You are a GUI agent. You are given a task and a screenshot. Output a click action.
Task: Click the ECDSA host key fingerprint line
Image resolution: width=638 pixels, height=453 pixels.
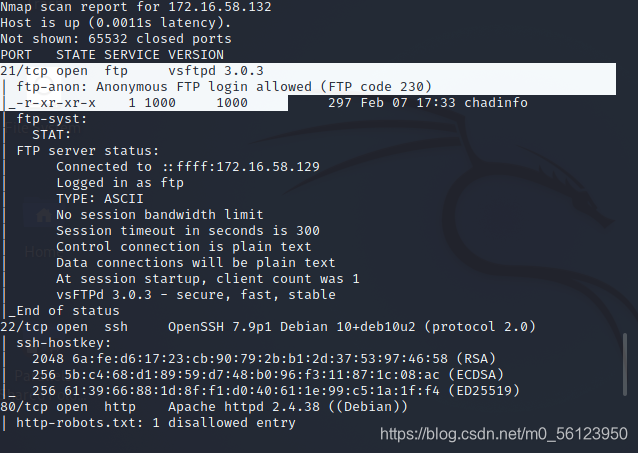coord(268,374)
